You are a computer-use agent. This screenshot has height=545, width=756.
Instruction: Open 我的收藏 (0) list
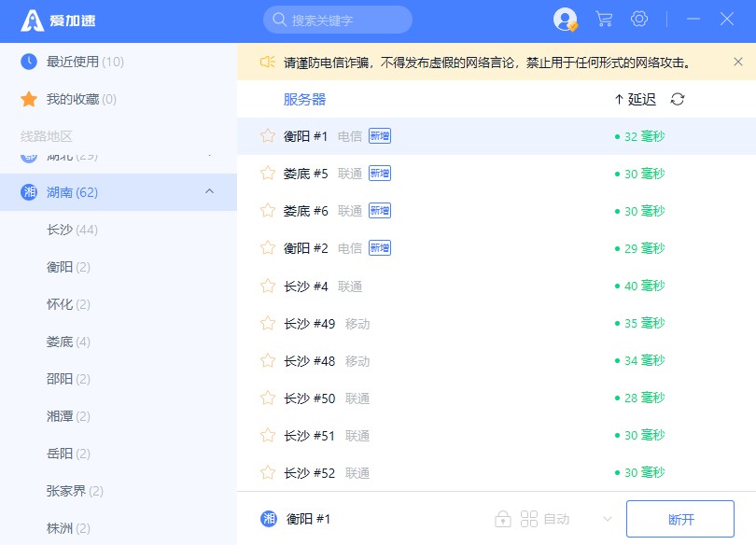click(119, 99)
